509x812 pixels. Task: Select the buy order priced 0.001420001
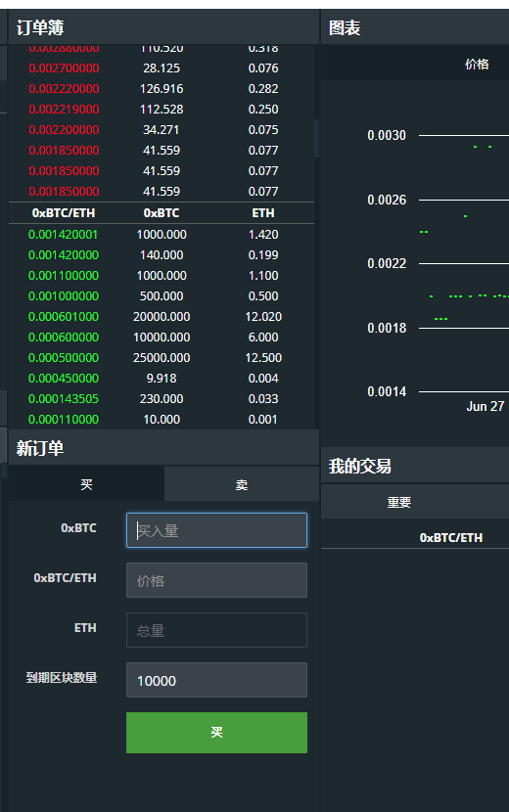tap(162, 235)
